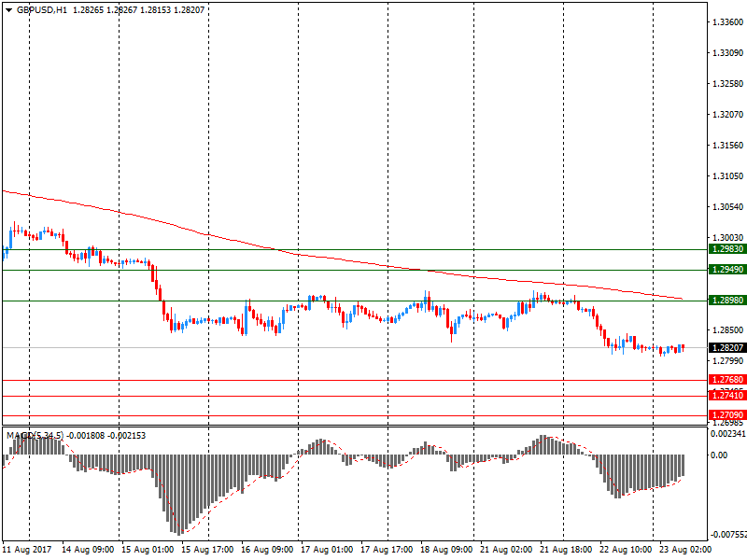Image resolution: width=747 pixels, height=560 pixels.
Task: Select the 1.27680 red level label
Action: pos(727,380)
